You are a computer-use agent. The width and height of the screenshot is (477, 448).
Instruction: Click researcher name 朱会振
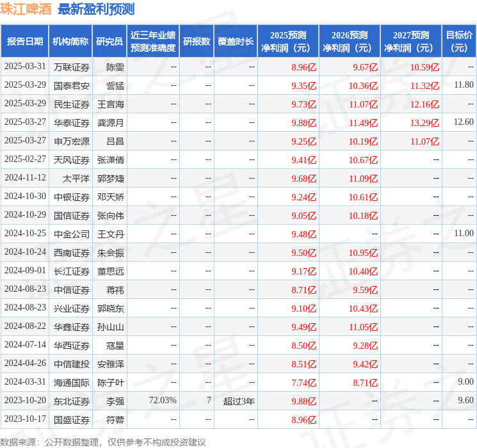(x=110, y=253)
